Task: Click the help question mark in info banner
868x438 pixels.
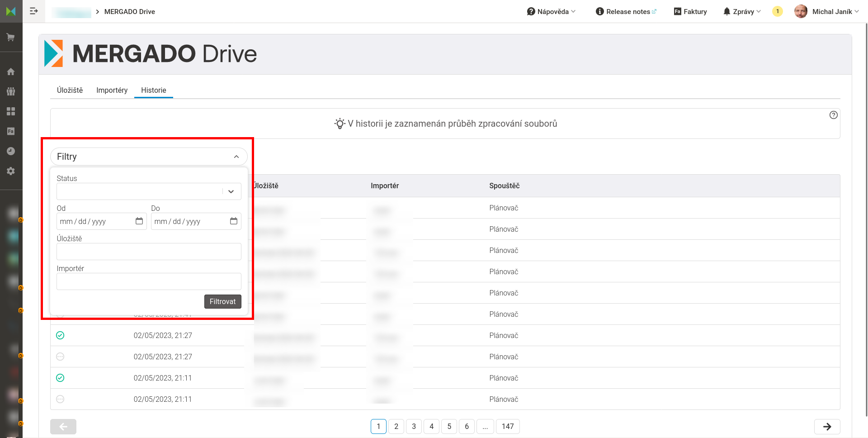Action: pyautogui.click(x=834, y=115)
